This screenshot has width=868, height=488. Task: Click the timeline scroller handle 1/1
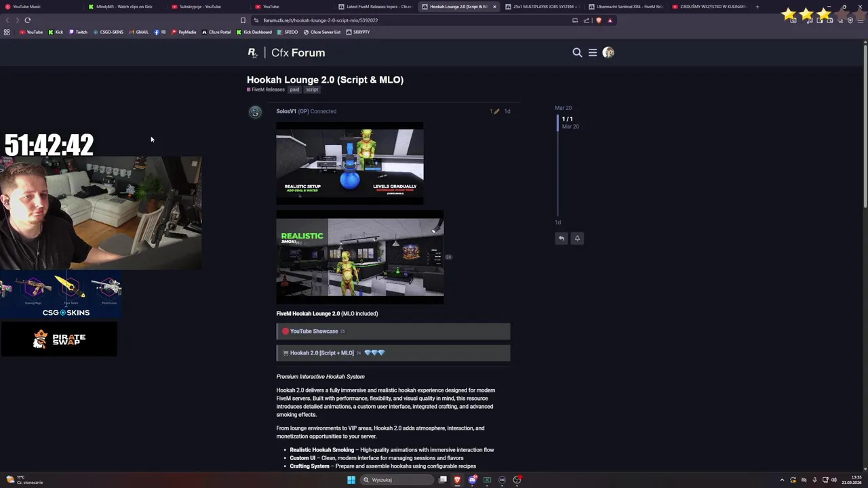click(558, 123)
